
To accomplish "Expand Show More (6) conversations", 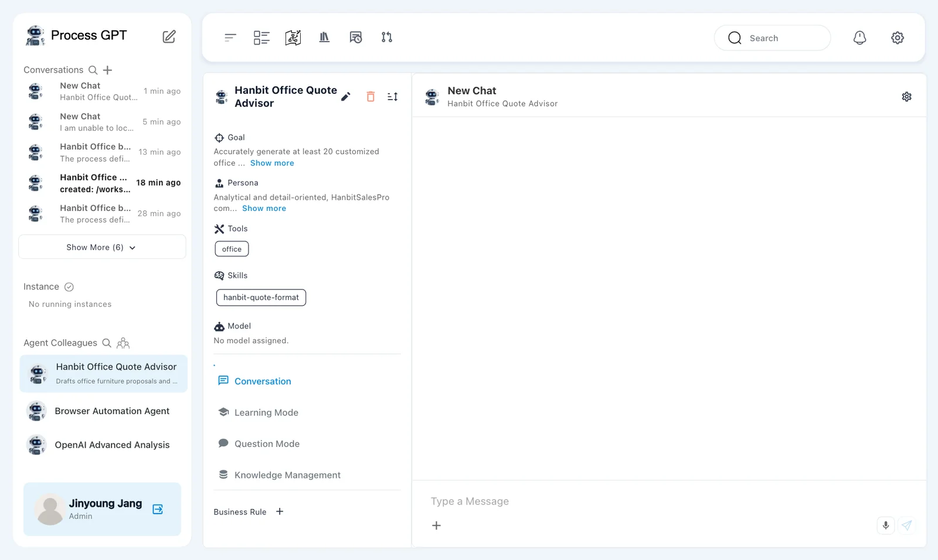I will pyautogui.click(x=102, y=247).
